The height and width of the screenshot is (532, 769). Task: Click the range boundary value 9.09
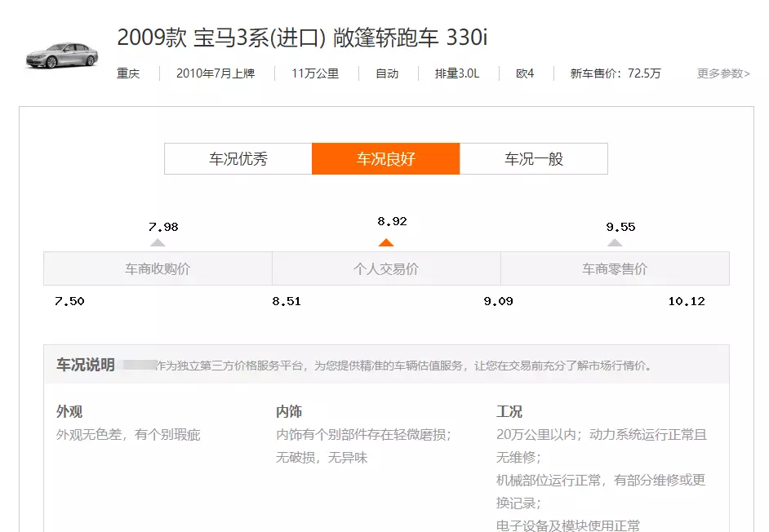click(498, 301)
